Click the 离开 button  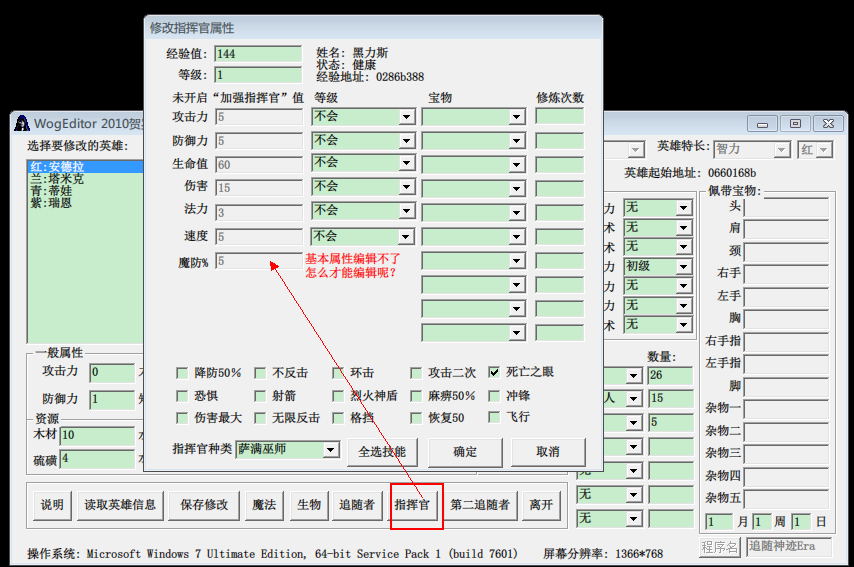click(x=541, y=505)
